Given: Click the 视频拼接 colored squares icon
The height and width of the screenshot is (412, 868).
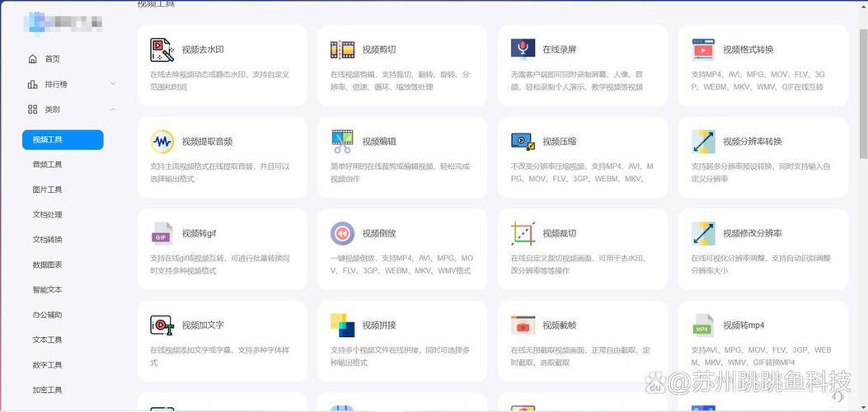Looking at the screenshot, I should 342,325.
